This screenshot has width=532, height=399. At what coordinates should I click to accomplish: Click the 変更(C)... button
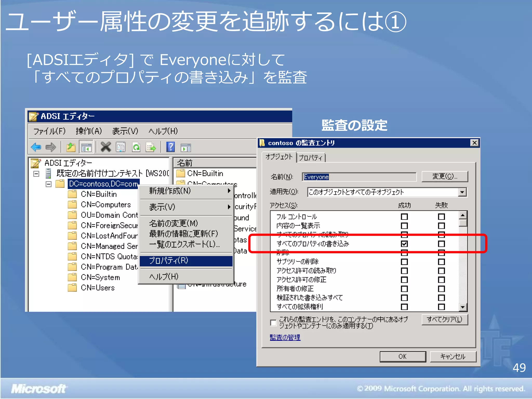click(x=444, y=176)
